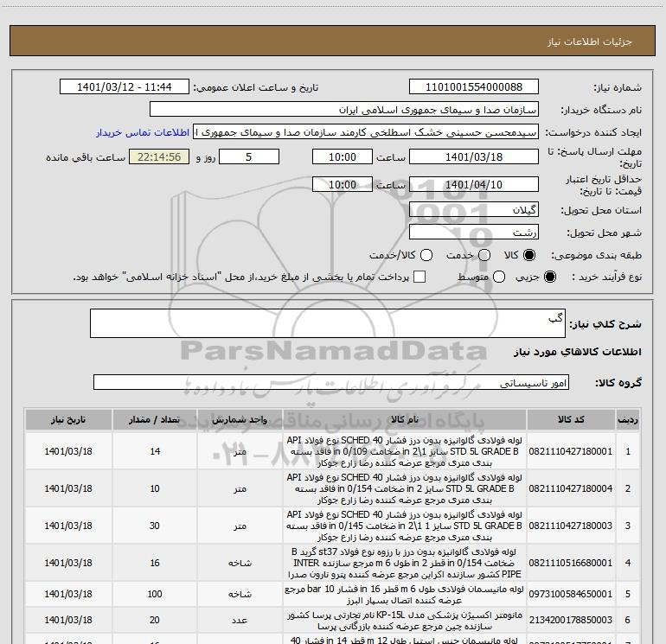Click the شماره نیاز field 1101001554000088
The height and width of the screenshot is (644, 666).
pyautogui.click(x=474, y=87)
